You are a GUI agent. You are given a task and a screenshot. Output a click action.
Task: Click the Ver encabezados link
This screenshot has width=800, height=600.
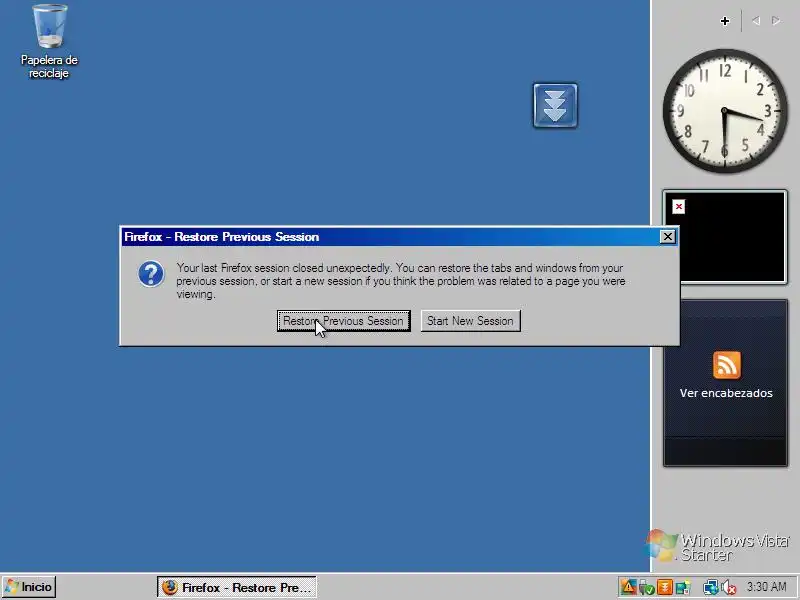coord(726,393)
